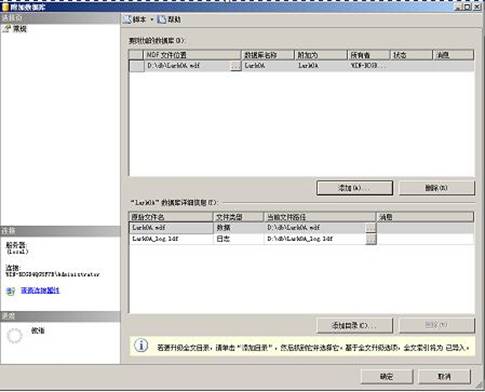Click the Add Catalog button
Image resolution: width=485 pixels, height=392 pixels.
pyautogui.click(x=355, y=325)
